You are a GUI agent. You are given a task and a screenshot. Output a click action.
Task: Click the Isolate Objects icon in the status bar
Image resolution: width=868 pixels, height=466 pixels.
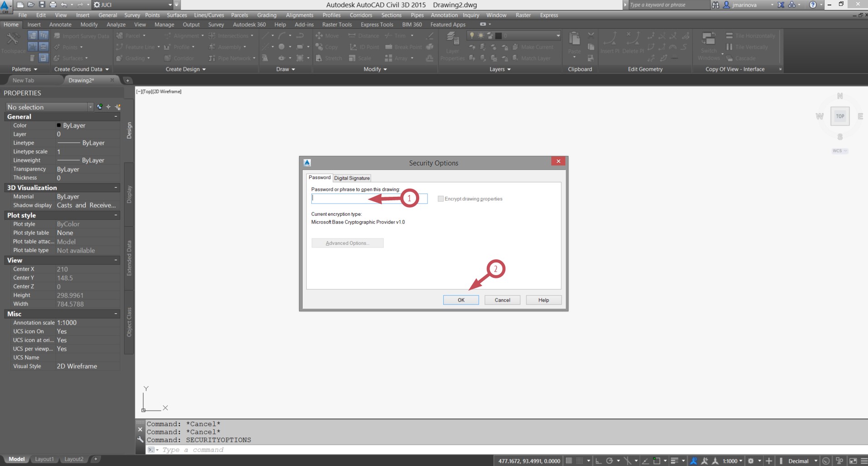tap(839, 461)
